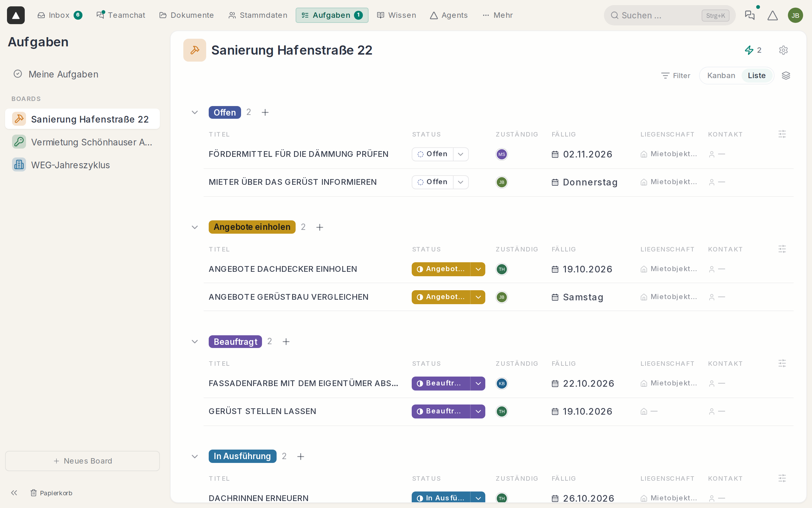Collapse the sidebar with double chevron
The height and width of the screenshot is (508, 812).
coord(14,493)
